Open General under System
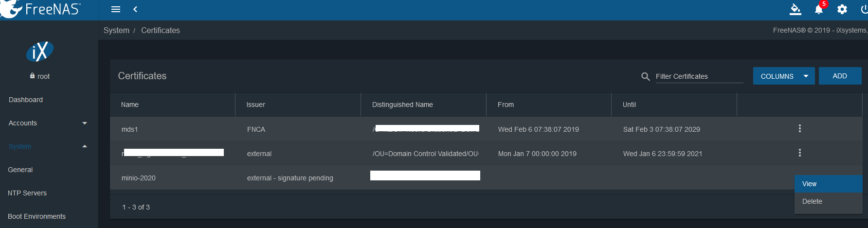 (20, 170)
